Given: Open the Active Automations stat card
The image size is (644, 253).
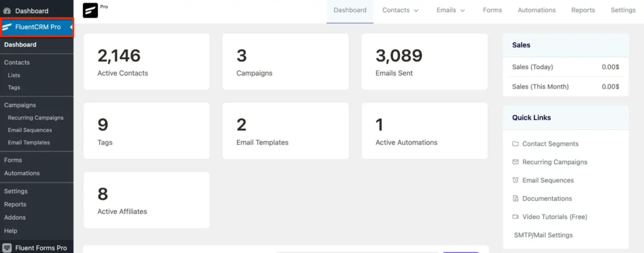Looking at the screenshot, I should pos(425,131).
